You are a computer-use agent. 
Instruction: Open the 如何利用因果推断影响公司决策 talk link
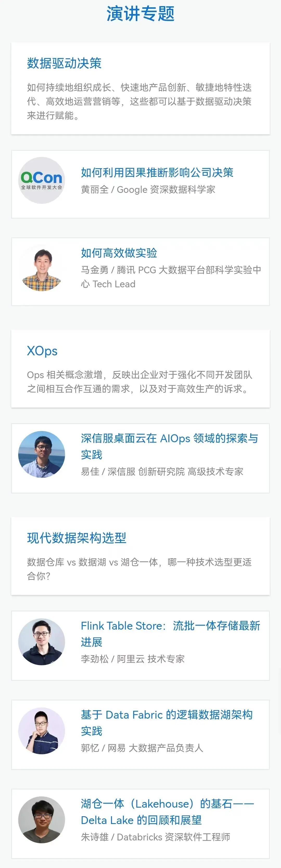(x=157, y=173)
